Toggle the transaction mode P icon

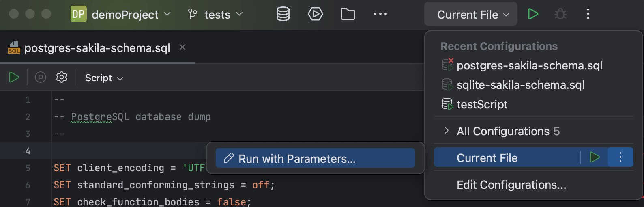[x=41, y=77]
